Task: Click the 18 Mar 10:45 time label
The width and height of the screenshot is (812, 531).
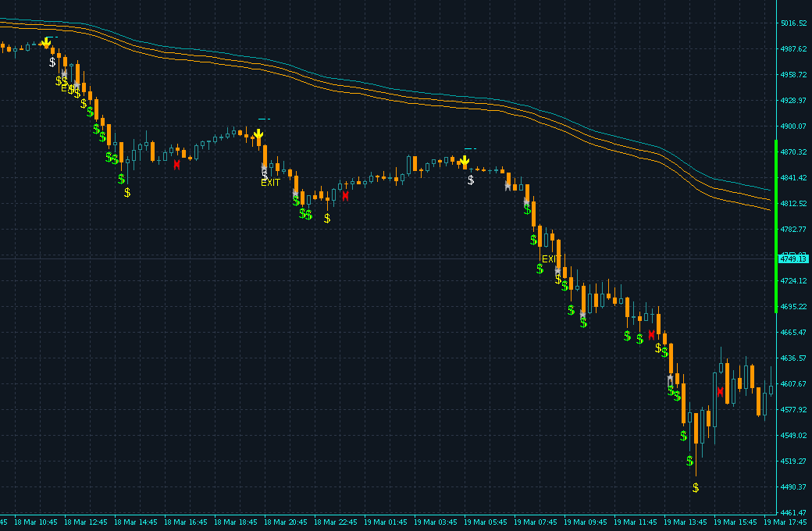Action: pos(36,522)
